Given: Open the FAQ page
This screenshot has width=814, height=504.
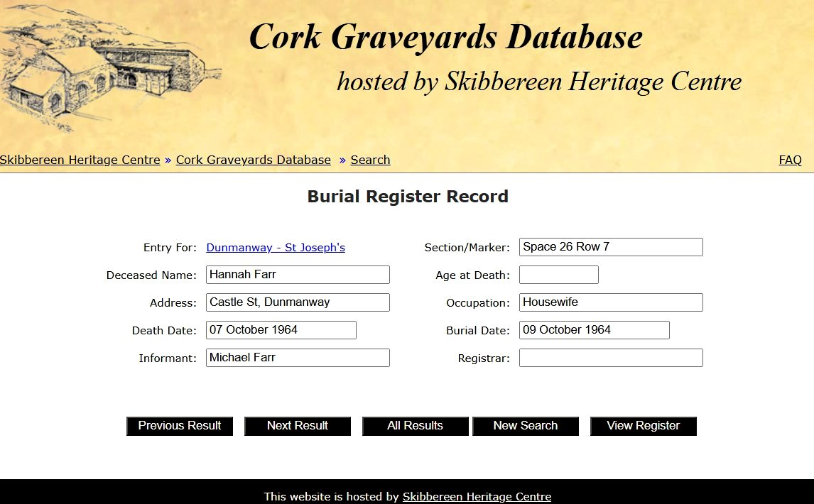Looking at the screenshot, I should click(x=790, y=160).
